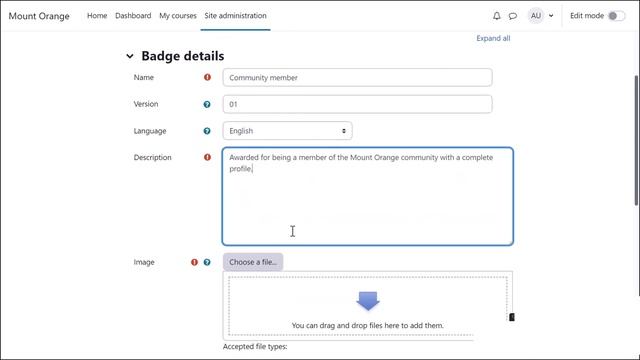
Task: Collapse the Badge details section chevron
Action: point(130,56)
